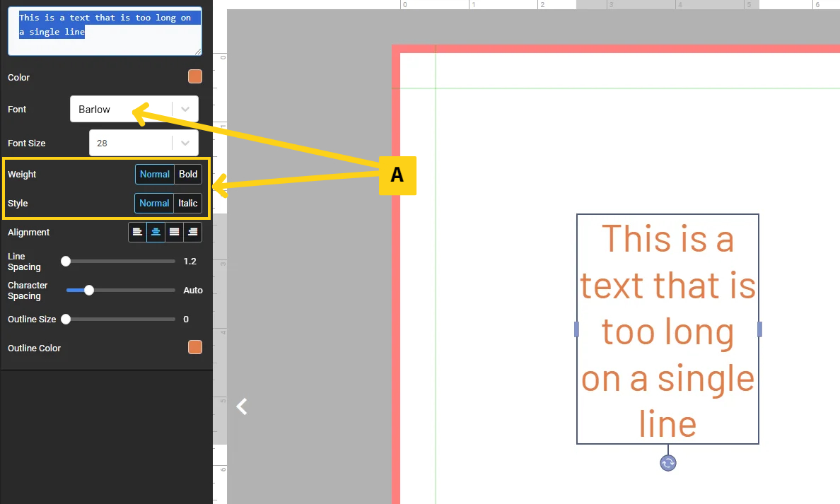Select center text alignment icon
The width and height of the screenshot is (840, 504).
(156, 232)
